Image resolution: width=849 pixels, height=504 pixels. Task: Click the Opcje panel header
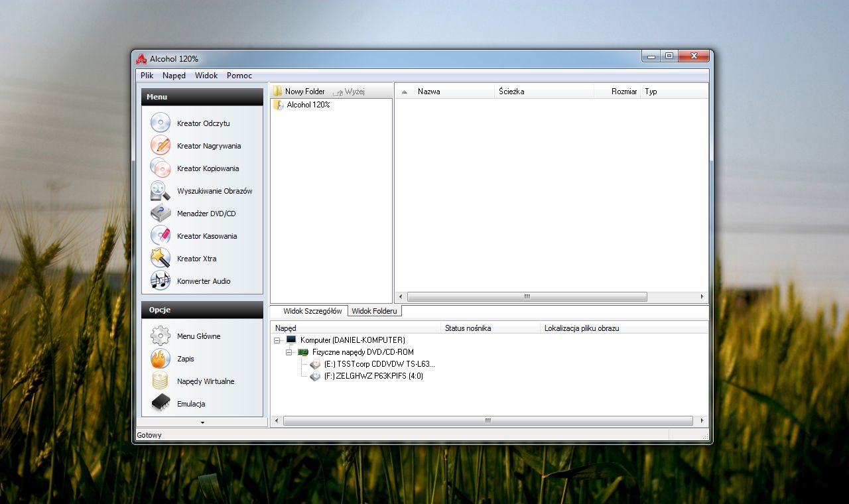(x=202, y=310)
